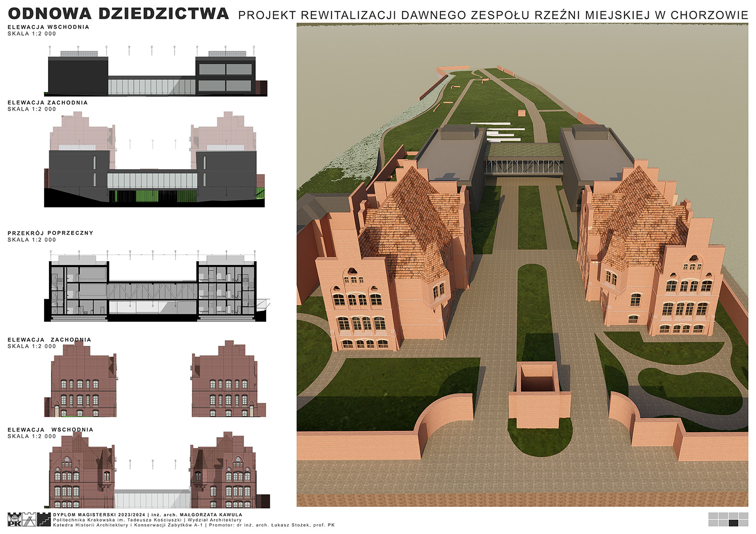Screen dimensions: 756x534
Task: Click the project subtitle about Rzeźni Miejskiej
Action: (x=493, y=15)
